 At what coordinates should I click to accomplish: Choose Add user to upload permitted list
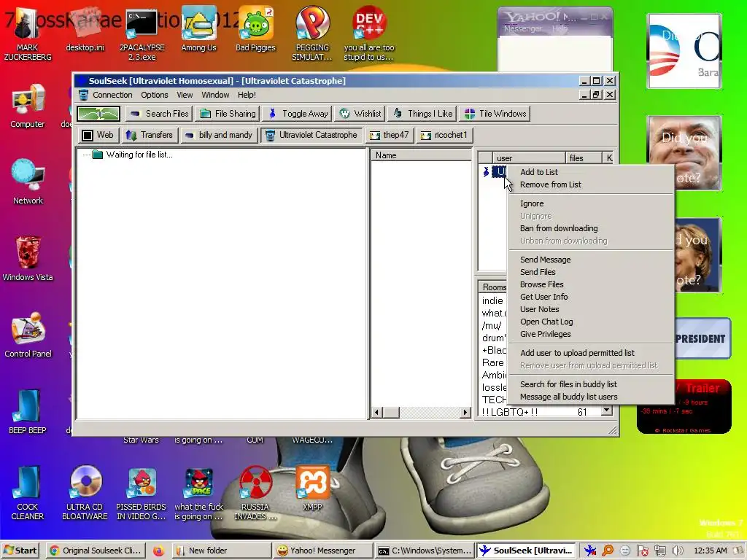[591, 353]
